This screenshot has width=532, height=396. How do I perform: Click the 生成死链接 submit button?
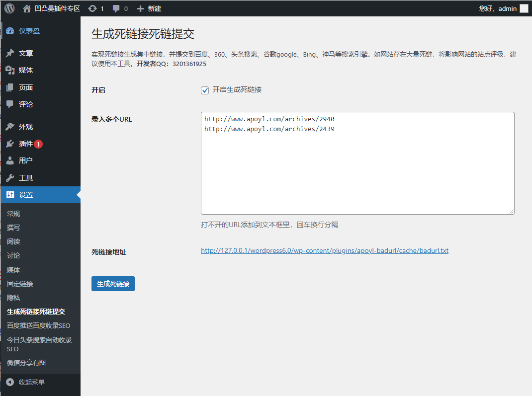[113, 284]
